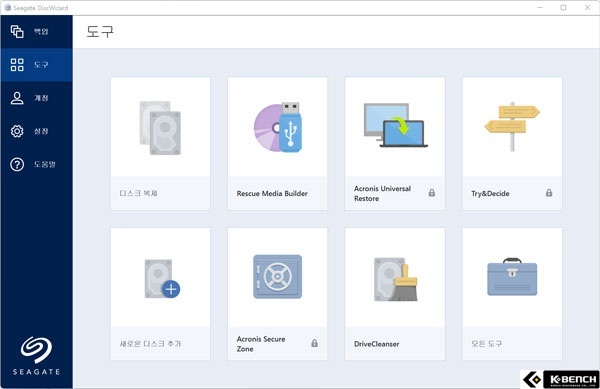Click lock icon on Acronis Secure Zone
This screenshot has width=600, height=389.
click(x=314, y=343)
